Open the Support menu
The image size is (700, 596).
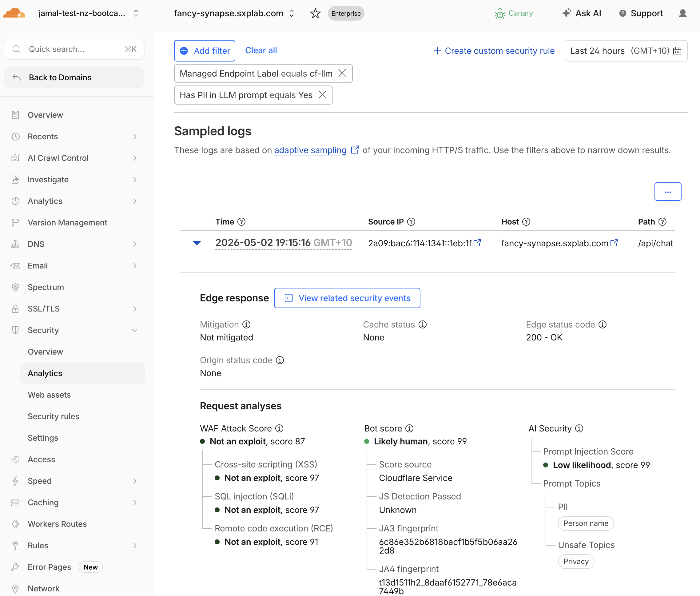[x=641, y=13]
